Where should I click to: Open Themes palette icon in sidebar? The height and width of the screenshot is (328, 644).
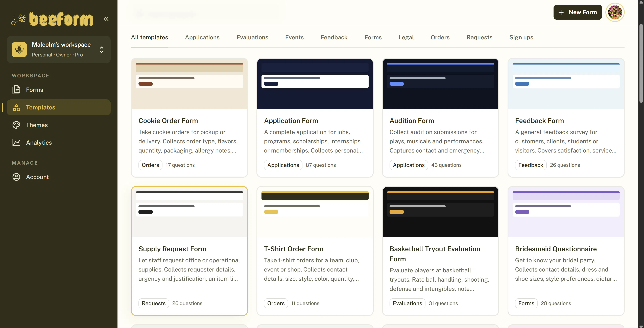tap(16, 125)
